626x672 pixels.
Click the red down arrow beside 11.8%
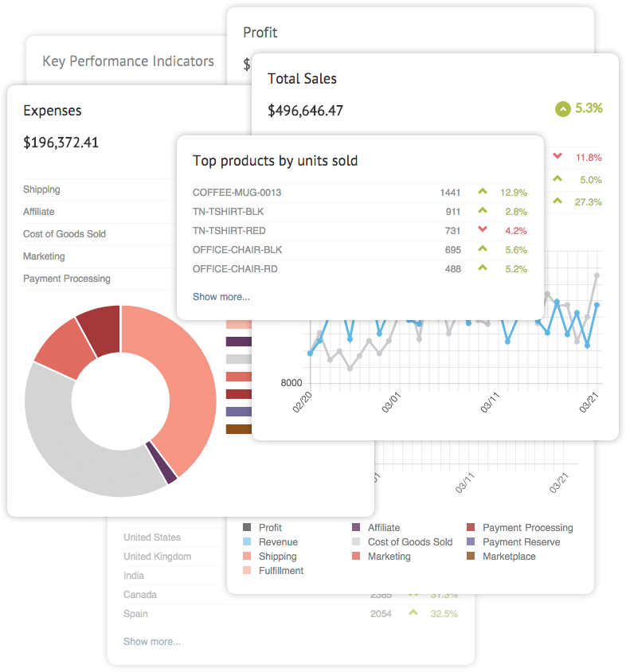click(x=558, y=157)
